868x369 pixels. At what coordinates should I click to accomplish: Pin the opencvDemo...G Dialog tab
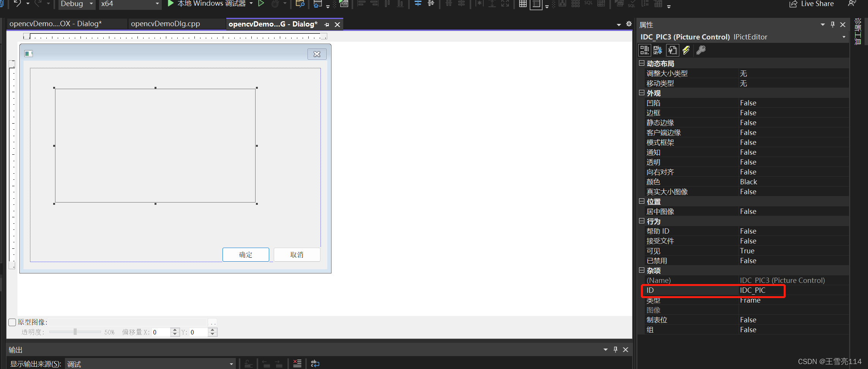pos(327,25)
